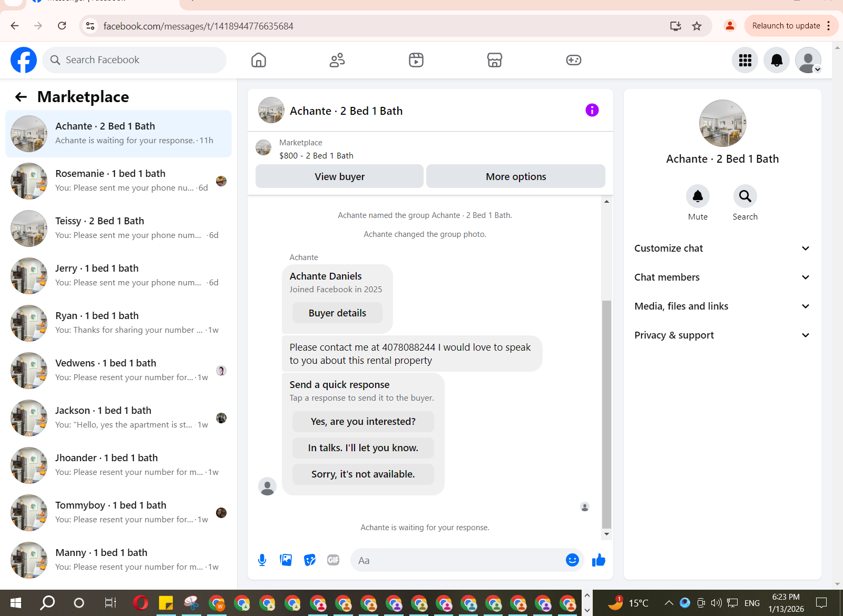Open the Windows Start menu
Image resolution: width=843 pixels, height=616 pixels.
pyautogui.click(x=16, y=603)
